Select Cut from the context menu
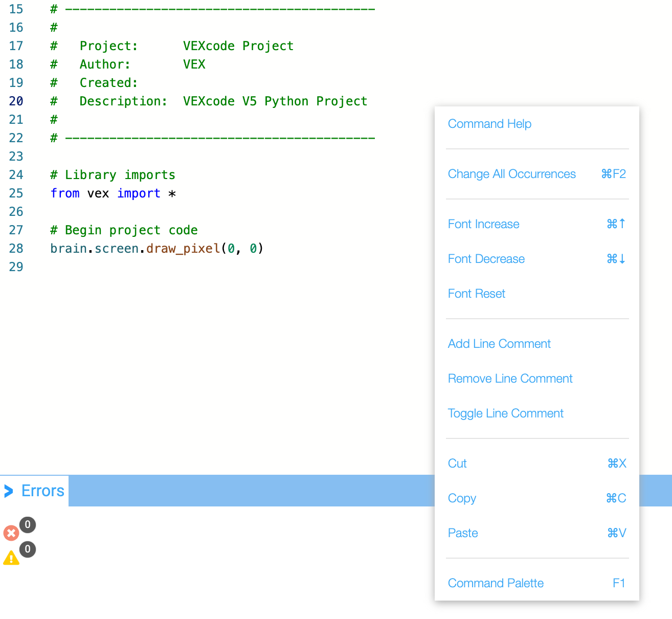This screenshot has height=619, width=672. [457, 463]
